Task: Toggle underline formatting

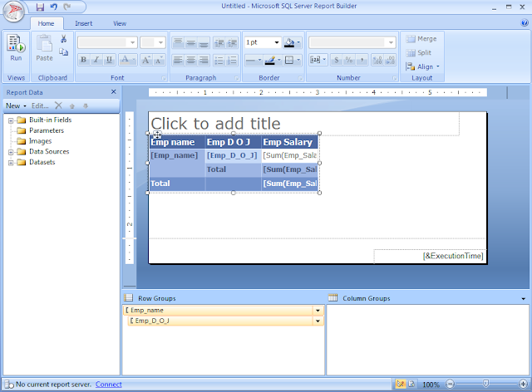Action: point(109,60)
